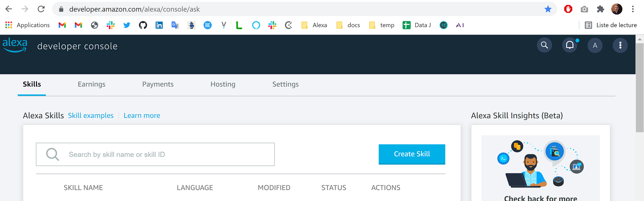The width and height of the screenshot is (644, 201).
Task: Open the gray globe bookmark
Action: point(94,25)
